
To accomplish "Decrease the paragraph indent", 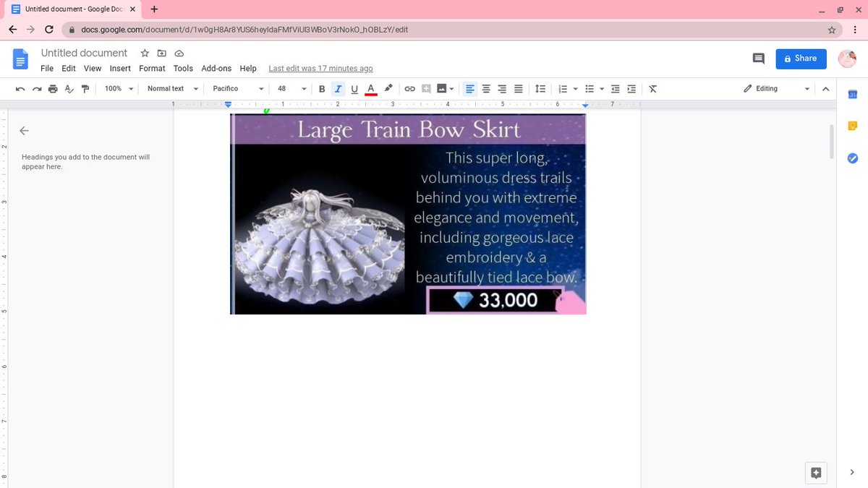I will tap(616, 89).
